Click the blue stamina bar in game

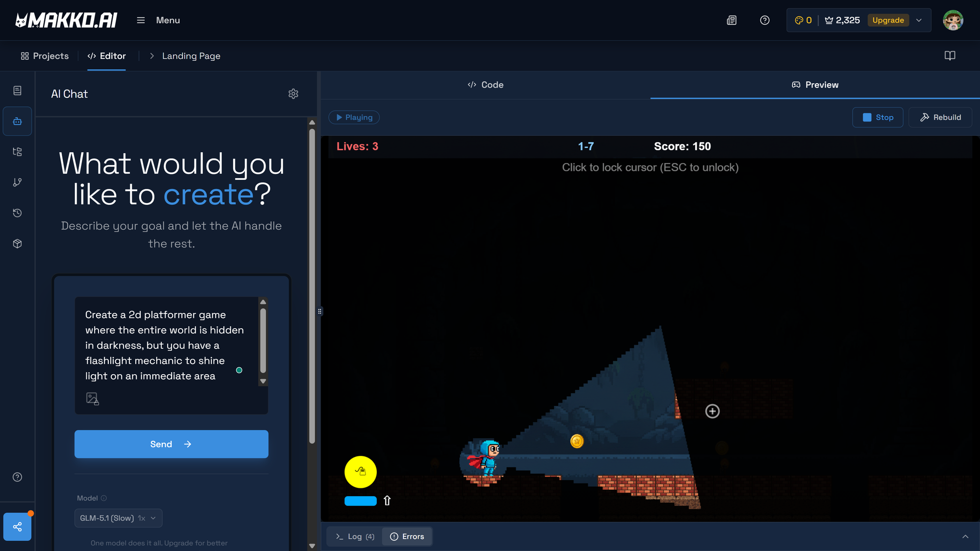[360, 501]
